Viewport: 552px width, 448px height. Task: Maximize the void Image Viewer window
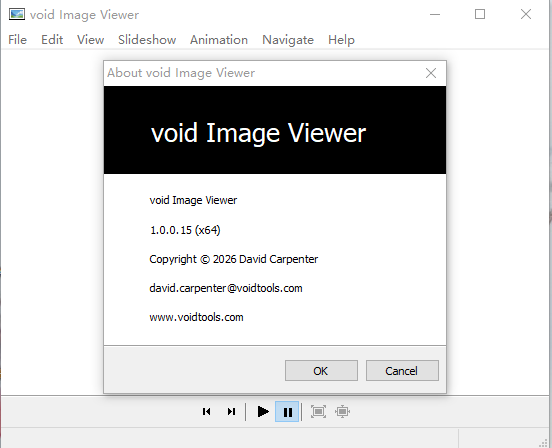[x=480, y=14]
